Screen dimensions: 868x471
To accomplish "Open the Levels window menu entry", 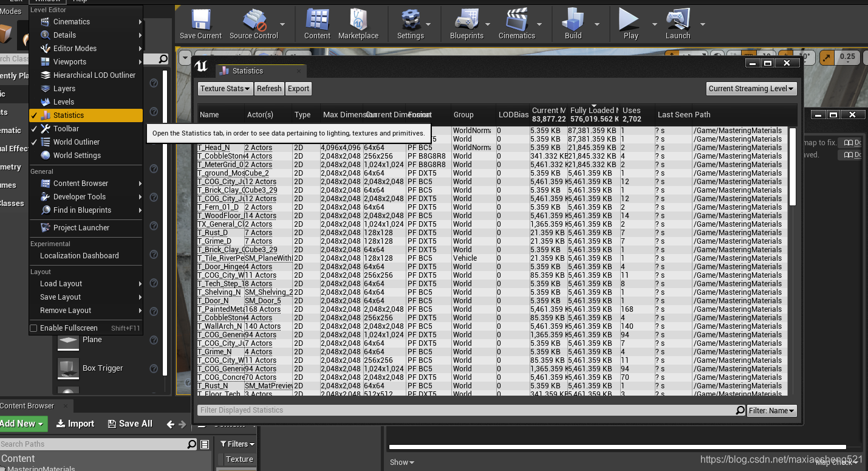I will click(86, 102).
